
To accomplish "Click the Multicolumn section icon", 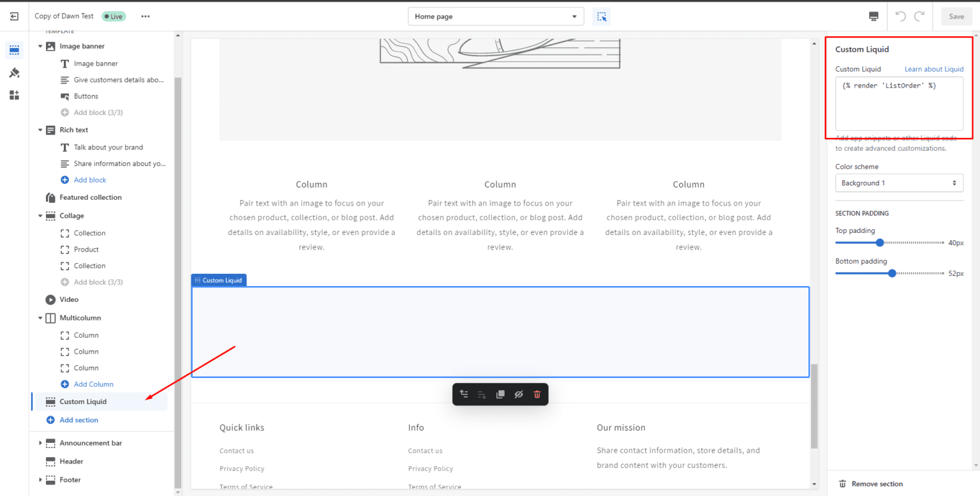I will point(50,318).
